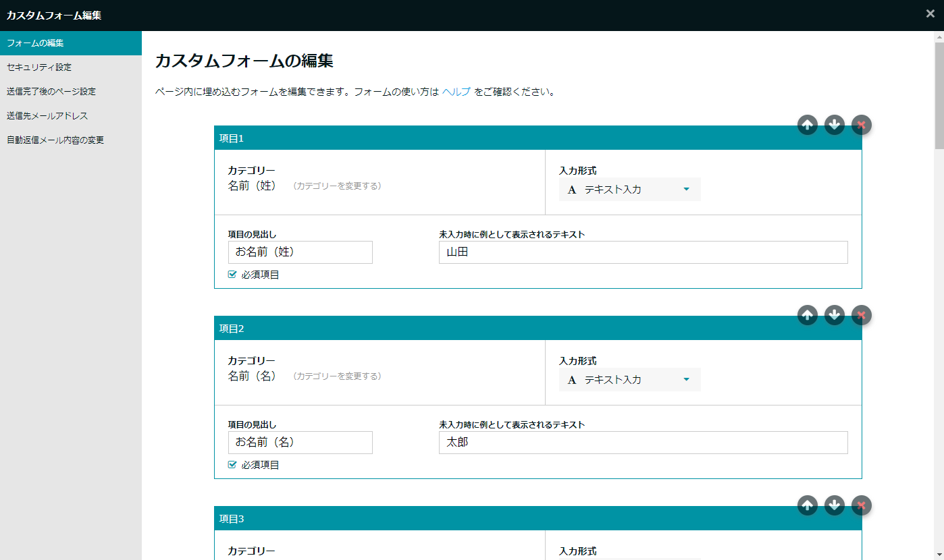This screenshot has width=944, height=560.
Task: Open the ヘルプ link
Action: pyautogui.click(x=456, y=92)
